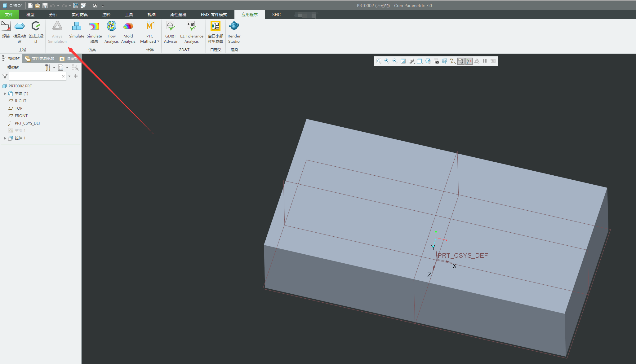Viewport: 636px width, 364px height.
Task: Switch to the 实时仿真 (Live Simulation) tab
Action: (80, 15)
